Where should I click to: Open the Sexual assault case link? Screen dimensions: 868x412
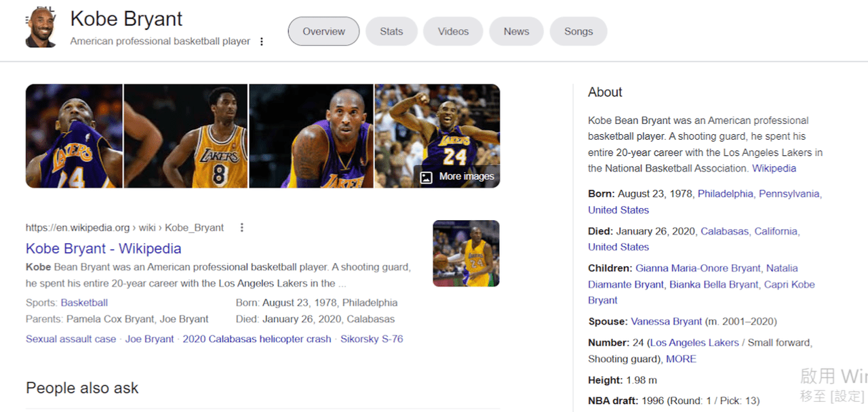tap(71, 339)
